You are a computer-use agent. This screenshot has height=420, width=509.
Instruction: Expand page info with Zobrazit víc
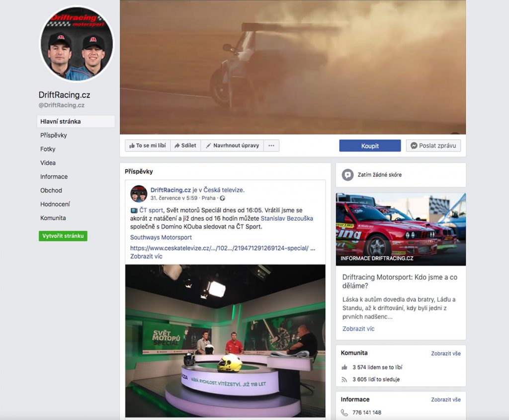point(358,329)
